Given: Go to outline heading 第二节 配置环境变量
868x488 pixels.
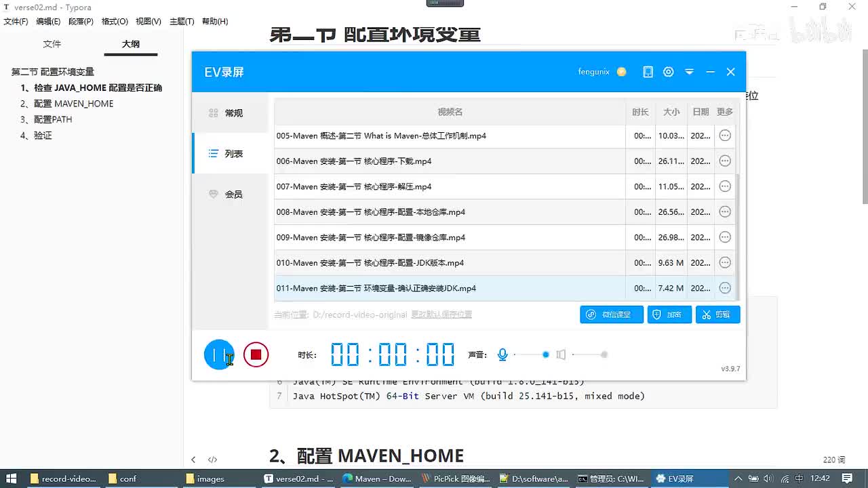Looking at the screenshot, I should [53, 72].
